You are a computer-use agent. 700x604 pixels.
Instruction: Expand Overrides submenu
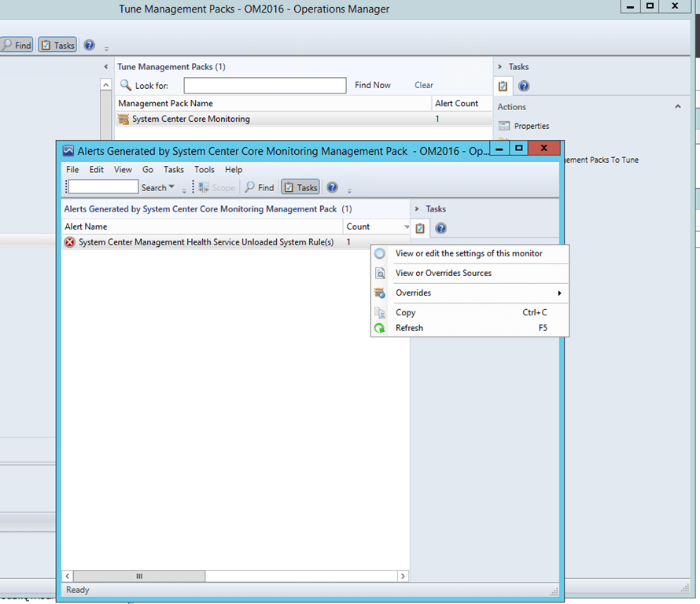click(x=470, y=293)
